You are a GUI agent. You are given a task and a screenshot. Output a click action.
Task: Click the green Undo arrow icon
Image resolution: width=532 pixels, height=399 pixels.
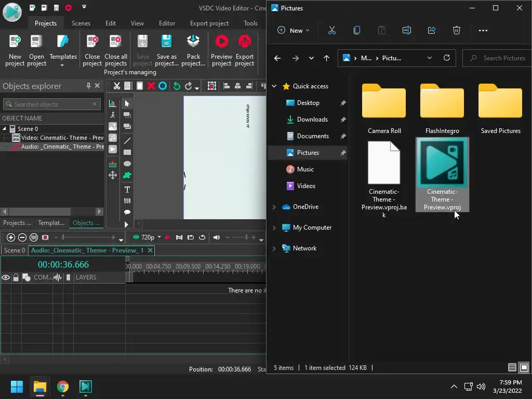[177, 86]
